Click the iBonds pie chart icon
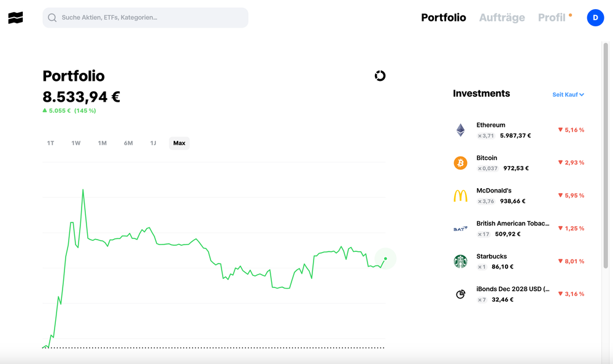Viewport: 613px width, 364px height. pos(461,294)
